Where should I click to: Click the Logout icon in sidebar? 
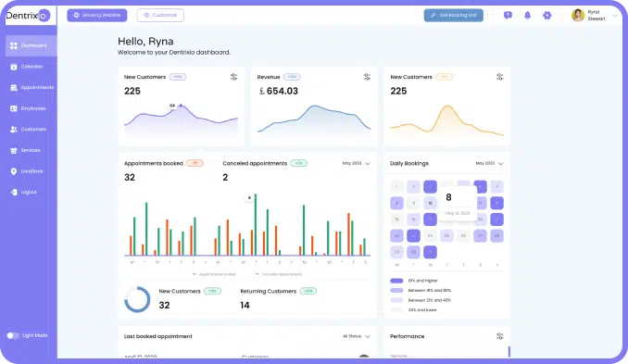(x=14, y=193)
